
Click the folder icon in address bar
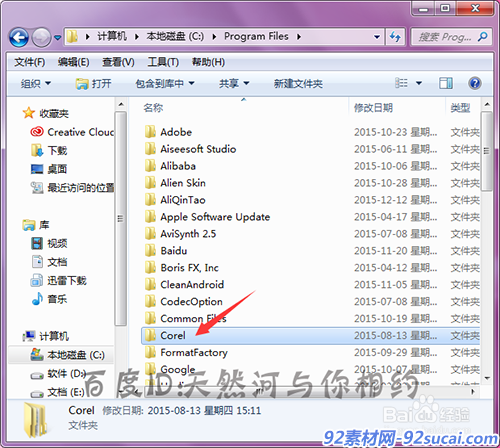coord(72,36)
